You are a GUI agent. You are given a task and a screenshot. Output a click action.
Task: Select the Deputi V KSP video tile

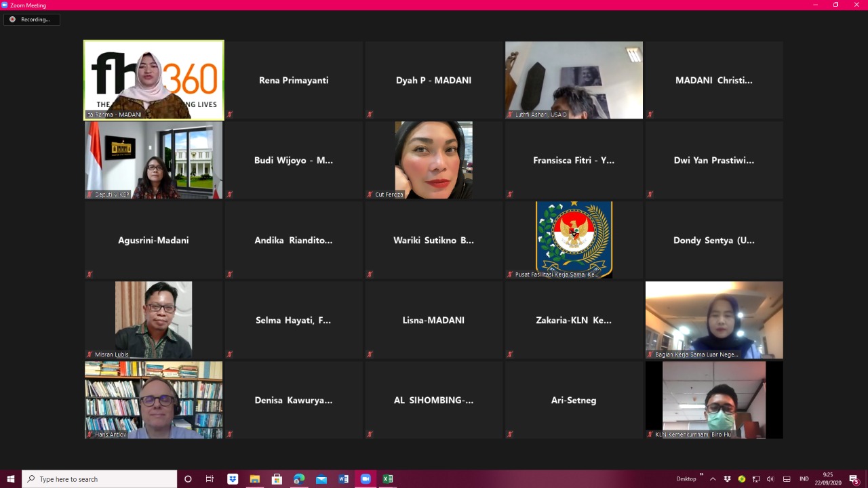pyautogui.click(x=153, y=160)
